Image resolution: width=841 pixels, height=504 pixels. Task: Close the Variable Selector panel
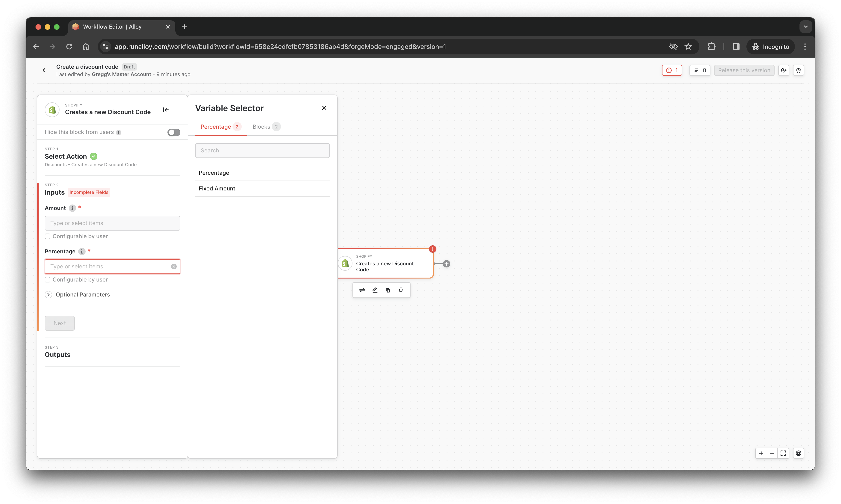point(324,108)
